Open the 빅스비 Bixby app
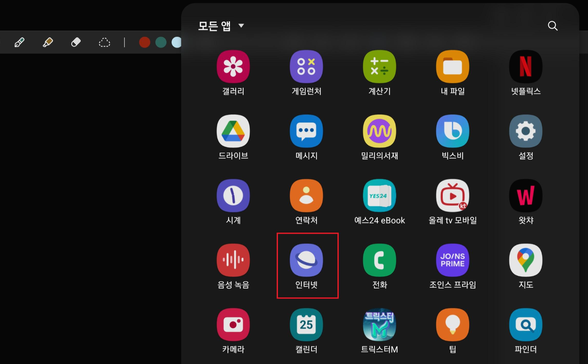Screen dimensions: 588x364 [453, 131]
